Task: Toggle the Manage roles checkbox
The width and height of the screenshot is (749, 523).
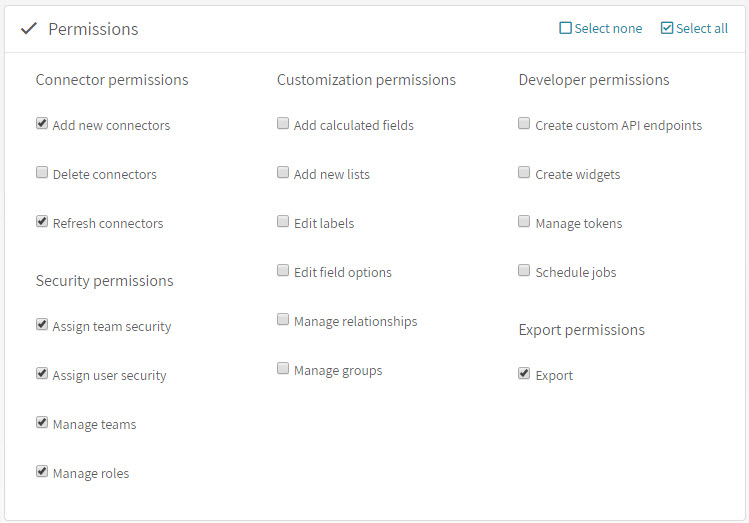Action: tap(42, 471)
